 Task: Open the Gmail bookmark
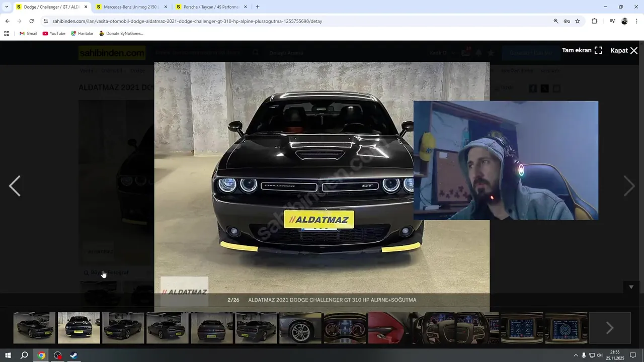tap(28, 34)
